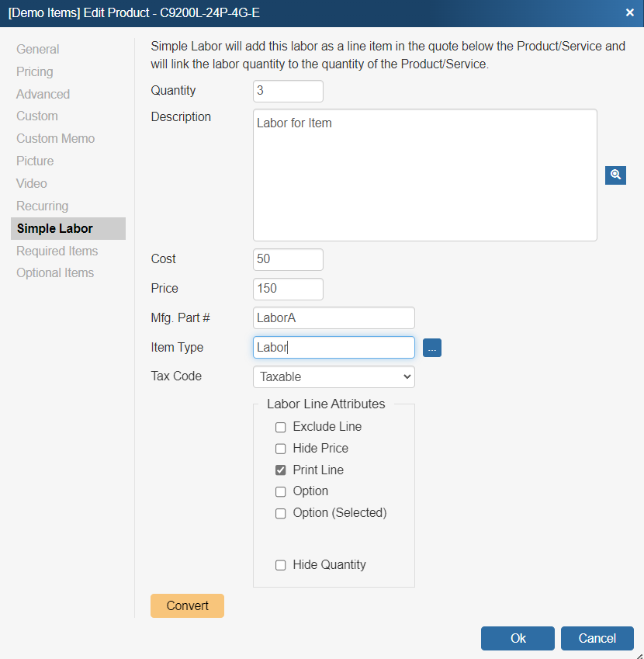Toggle the Hide Price checkbox

tap(281, 449)
